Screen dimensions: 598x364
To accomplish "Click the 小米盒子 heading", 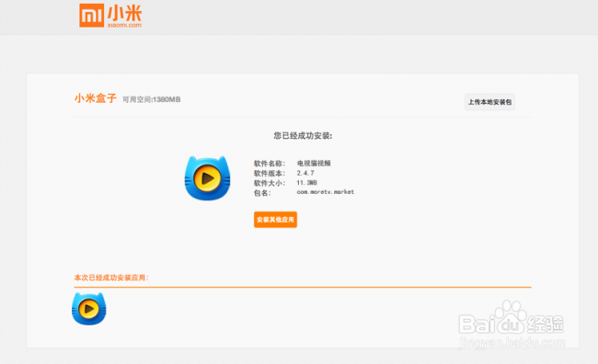I will [x=96, y=98].
